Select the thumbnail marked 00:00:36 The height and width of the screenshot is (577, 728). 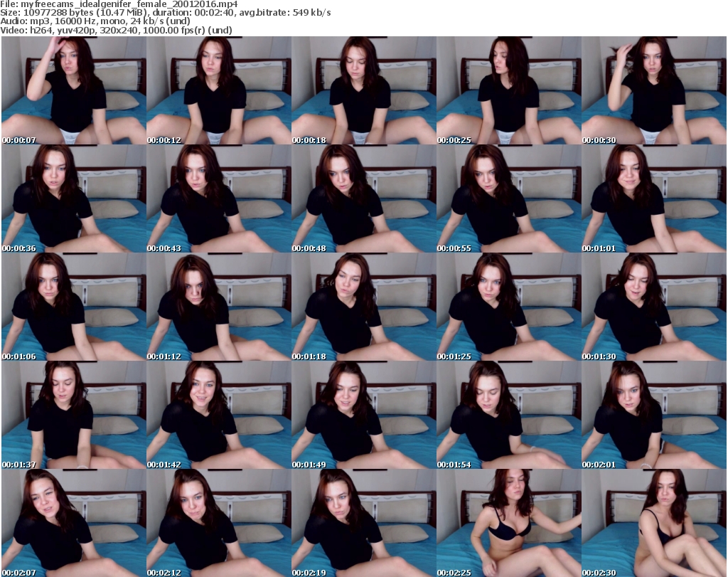74,198
